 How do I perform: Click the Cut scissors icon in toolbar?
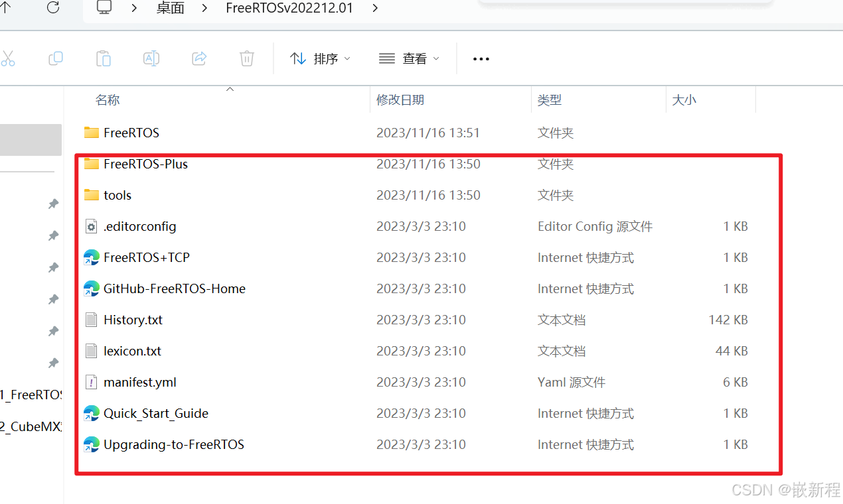tap(7, 59)
